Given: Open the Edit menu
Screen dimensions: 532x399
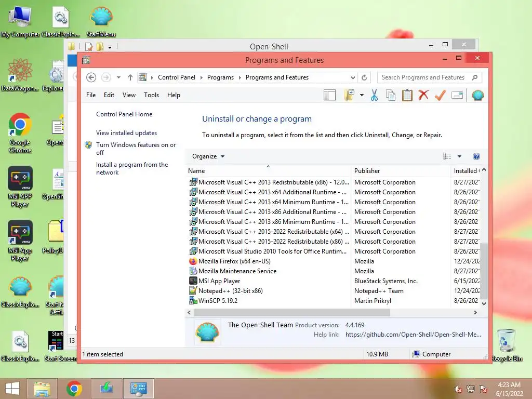Looking at the screenshot, I should [x=109, y=95].
